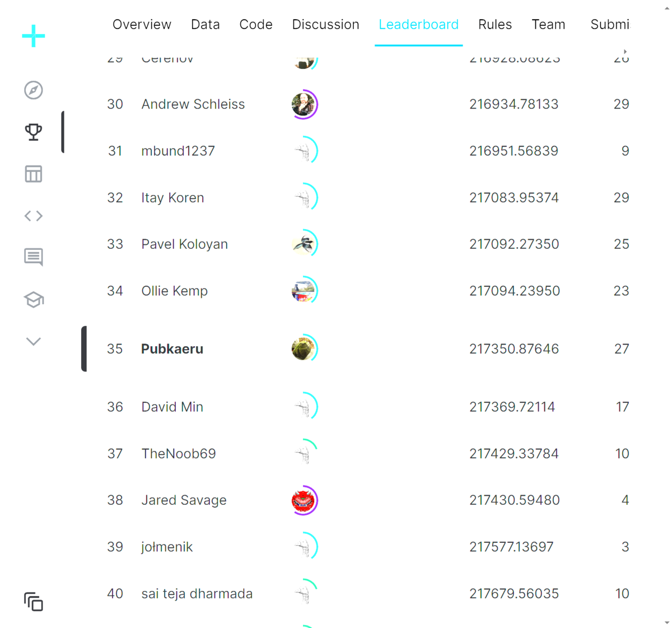Open Jared Savage's leaderboard entry
Screen dimensions: 672x628
(x=184, y=500)
